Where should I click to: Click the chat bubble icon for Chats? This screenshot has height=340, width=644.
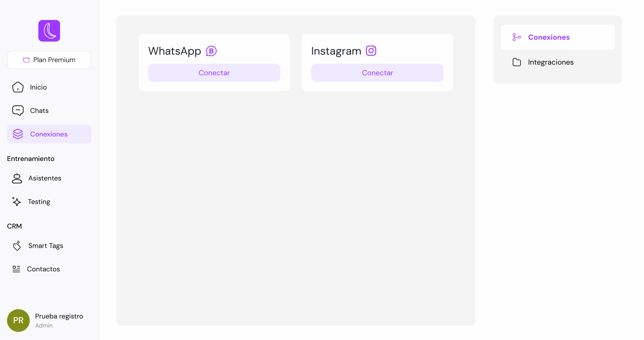coord(18,110)
